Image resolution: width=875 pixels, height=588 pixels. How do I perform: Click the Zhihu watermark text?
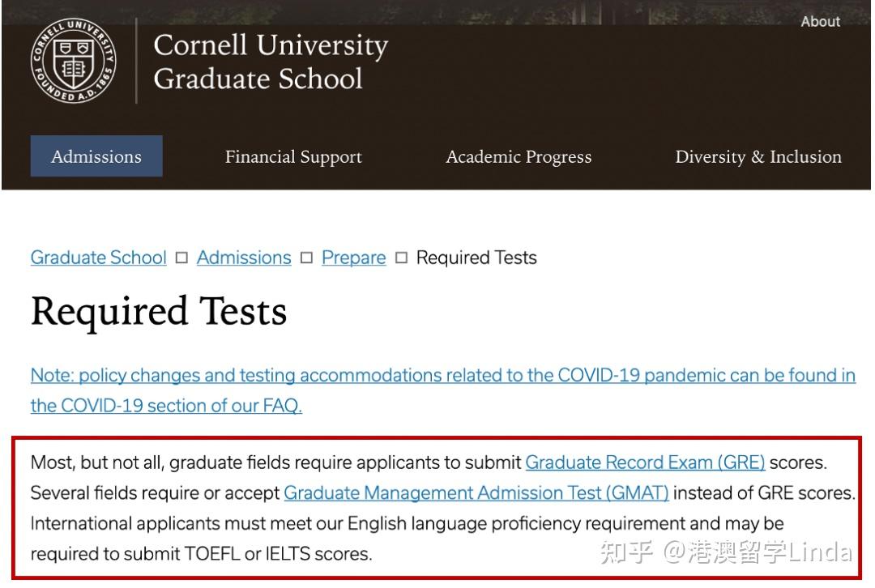725,552
